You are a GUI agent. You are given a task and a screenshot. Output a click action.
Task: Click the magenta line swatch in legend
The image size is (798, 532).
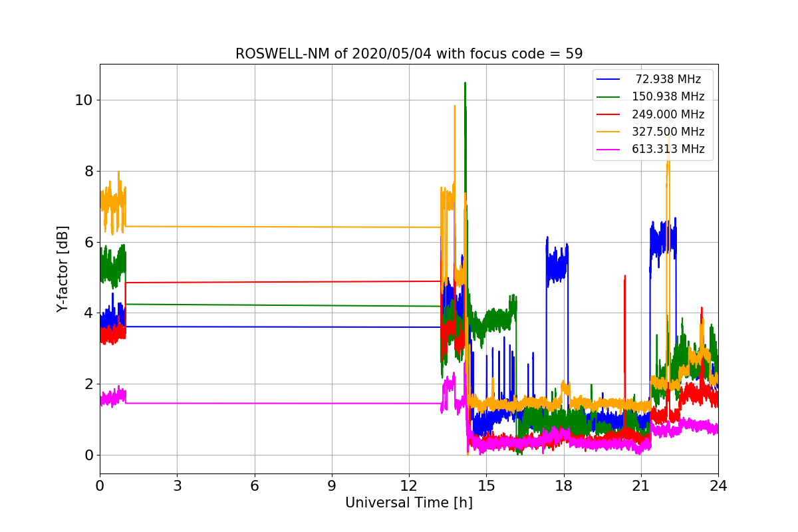tap(608, 150)
